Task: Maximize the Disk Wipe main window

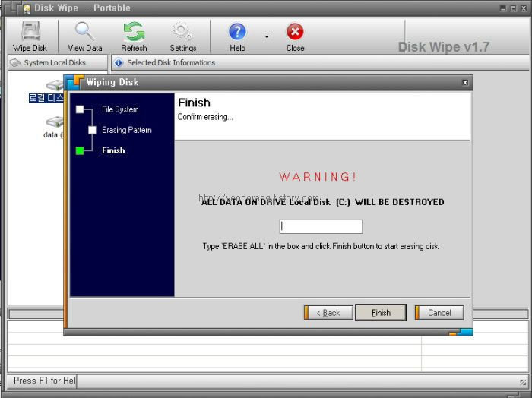Action: pyautogui.click(x=513, y=8)
